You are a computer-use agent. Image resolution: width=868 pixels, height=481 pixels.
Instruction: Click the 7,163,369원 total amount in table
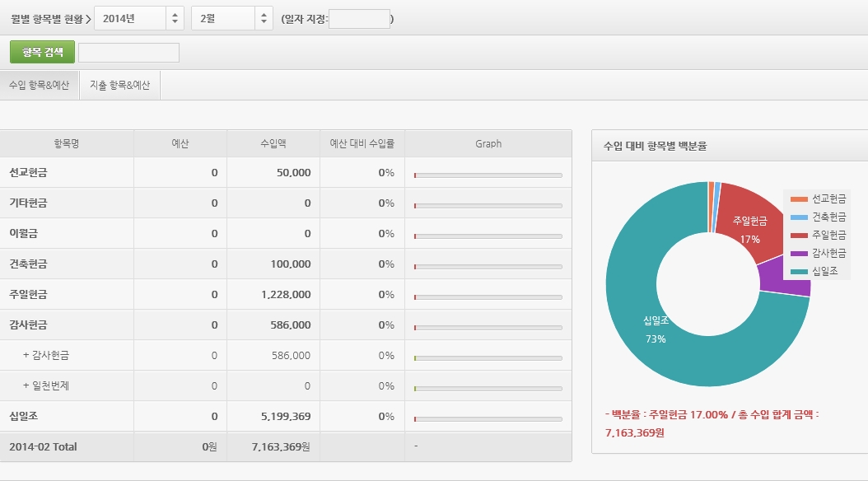point(281,446)
